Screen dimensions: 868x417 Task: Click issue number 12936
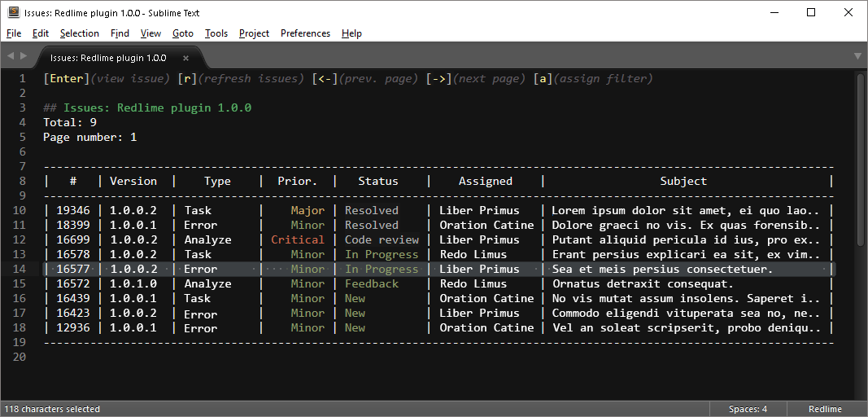(73, 327)
